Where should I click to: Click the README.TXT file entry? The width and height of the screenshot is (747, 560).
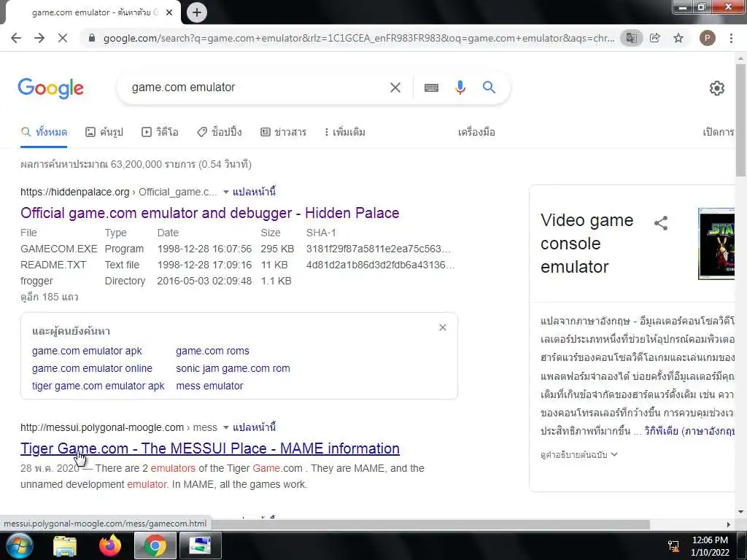point(53,265)
